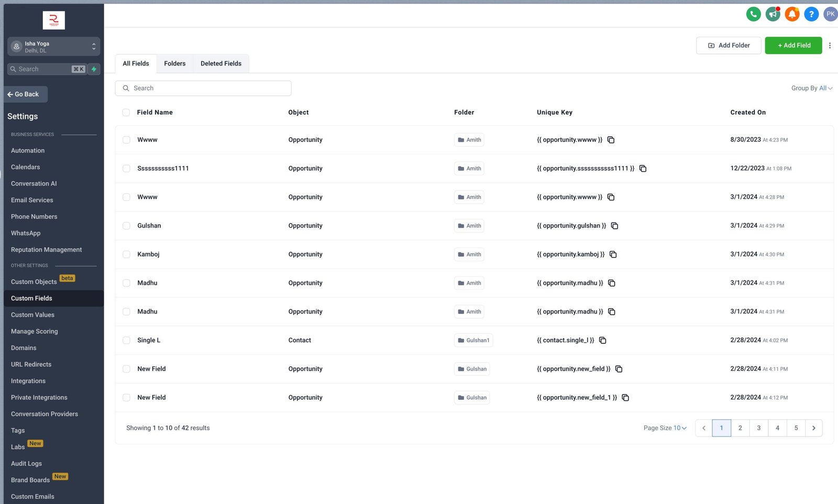Open the Isha Yoga account switcher

point(53,47)
